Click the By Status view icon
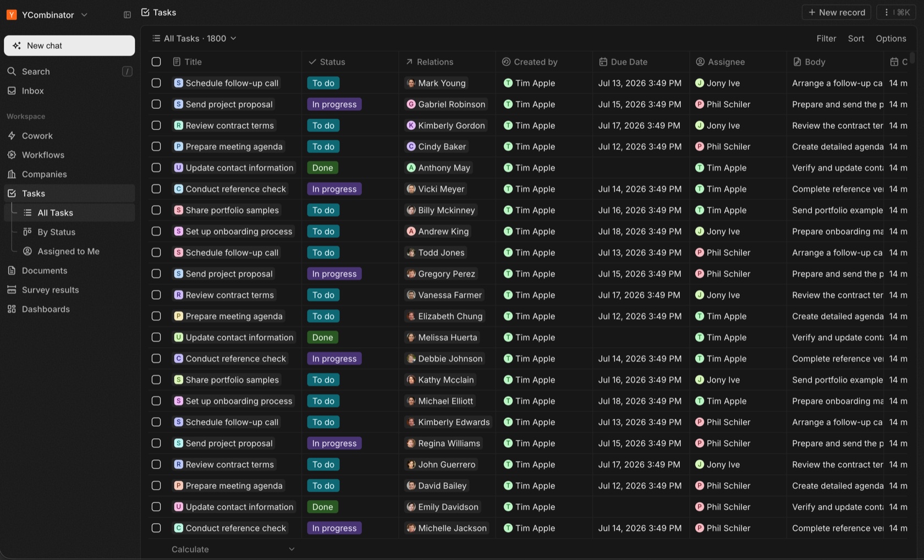The image size is (924, 560). [x=28, y=232]
